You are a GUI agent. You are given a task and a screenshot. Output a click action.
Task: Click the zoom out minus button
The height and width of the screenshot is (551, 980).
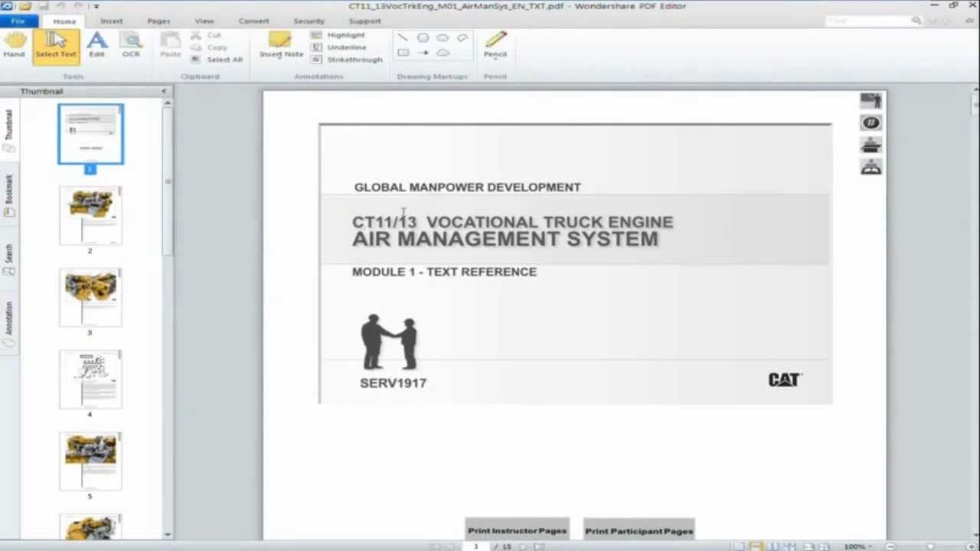pyautogui.click(x=890, y=546)
